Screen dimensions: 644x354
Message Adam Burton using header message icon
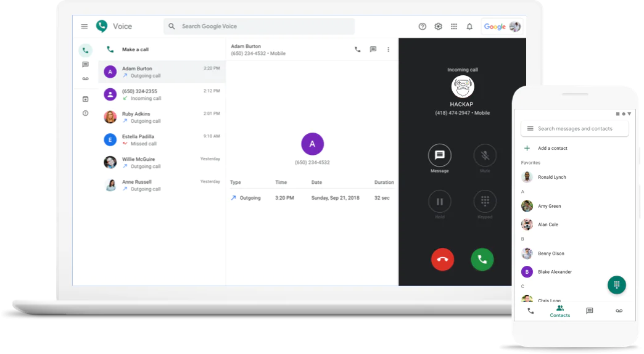pos(373,49)
